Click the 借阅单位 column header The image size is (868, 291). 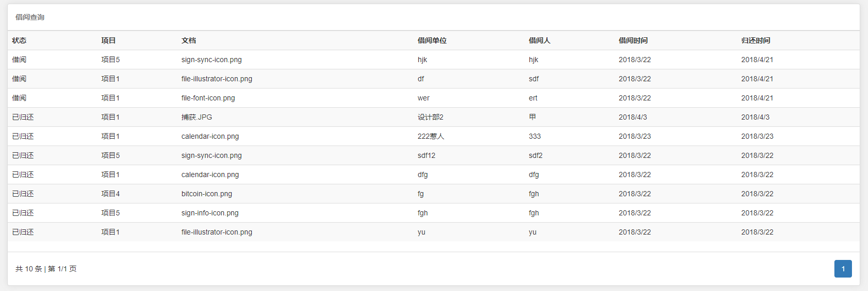point(432,40)
